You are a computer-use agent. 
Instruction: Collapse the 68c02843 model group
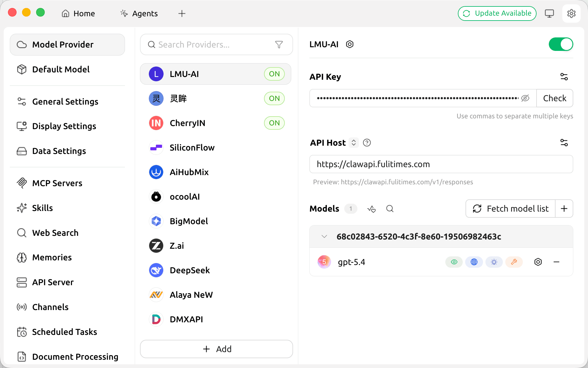tap(324, 236)
